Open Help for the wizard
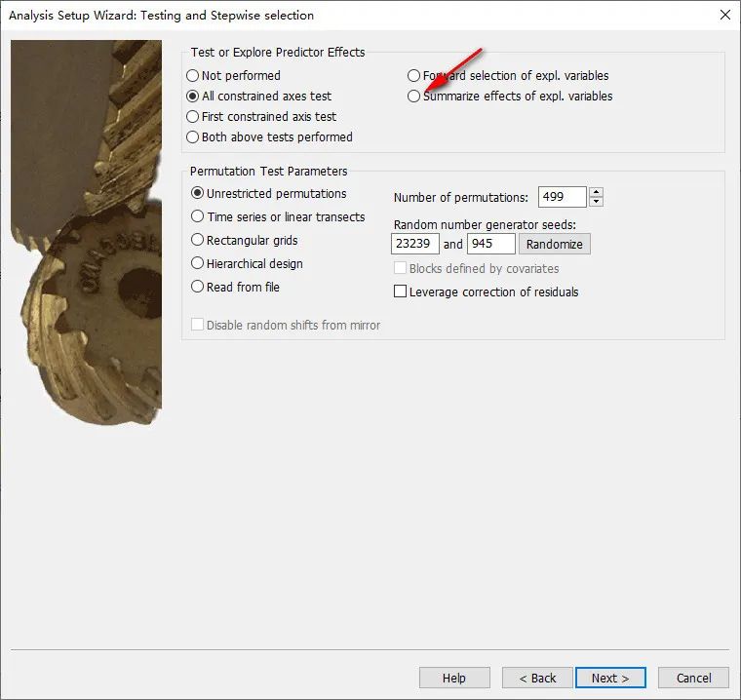The image size is (741, 700). (454, 678)
